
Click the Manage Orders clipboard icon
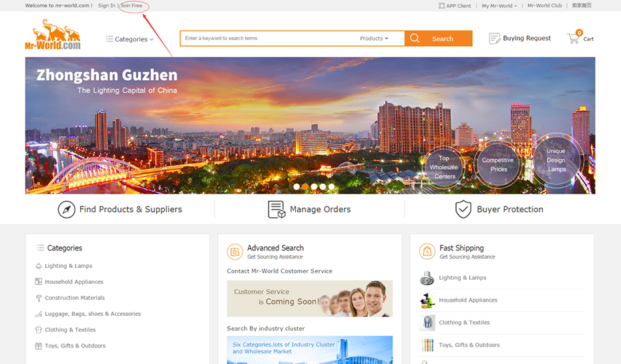[x=276, y=210]
